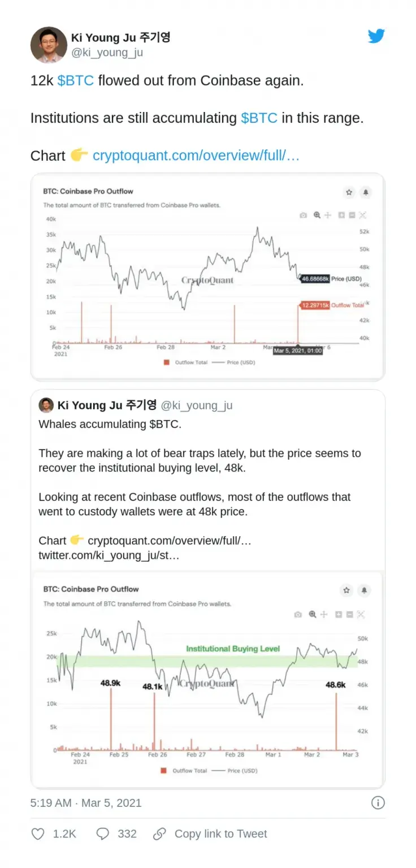Screen dimensions: 416x868
Task: Open the cryptoquant.com chart link in main tweet
Action: tap(196, 156)
